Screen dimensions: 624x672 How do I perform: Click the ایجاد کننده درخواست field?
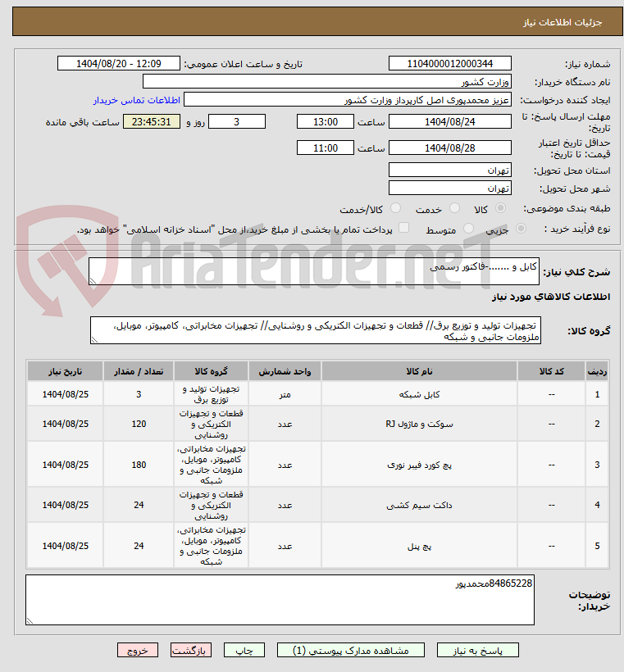point(348,99)
